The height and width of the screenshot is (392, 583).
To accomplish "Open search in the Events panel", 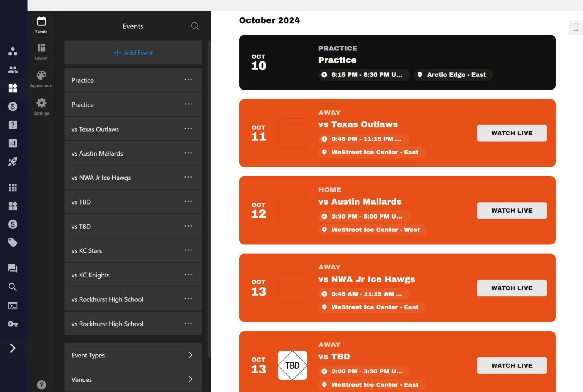I will [x=195, y=26].
